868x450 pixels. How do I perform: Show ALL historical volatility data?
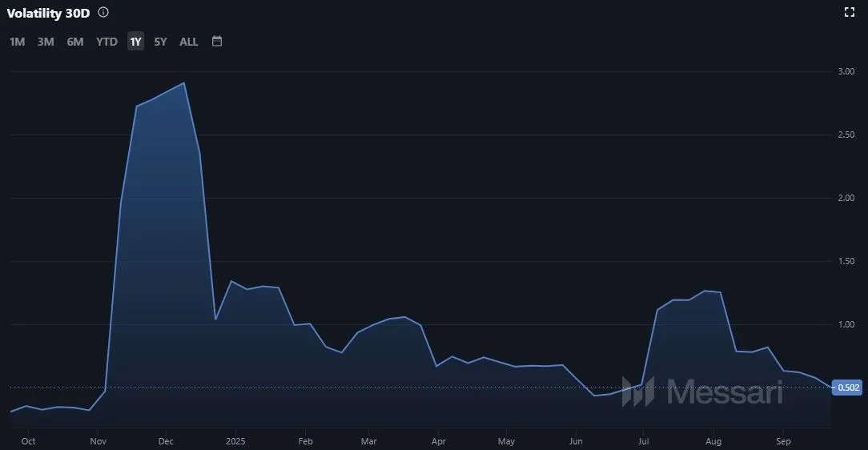(x=188, y=42)
